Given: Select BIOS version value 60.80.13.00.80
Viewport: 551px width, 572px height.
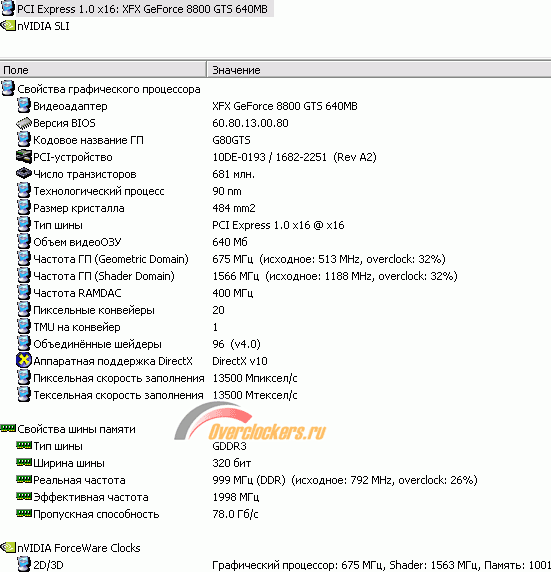Looking at the screenshot, I should (x=250, y=123).
